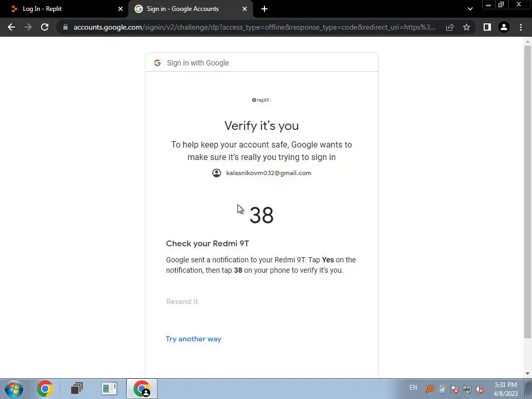Click the Replit logo on sign-in card
This screenshot has width=532, height=399.
pyautogui.click(x=262, y=100)
